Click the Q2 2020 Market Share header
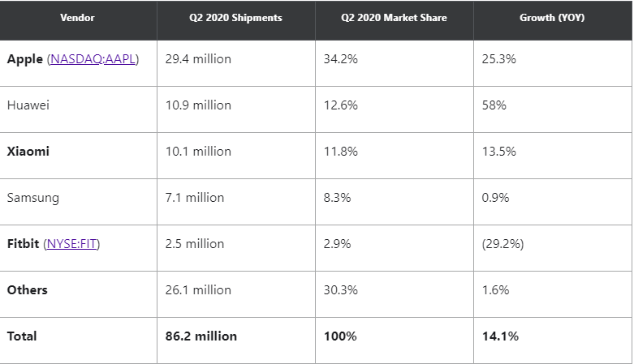The width and height of the screenshot is (634, 364). pyautogui.click(x=394, y=18)
